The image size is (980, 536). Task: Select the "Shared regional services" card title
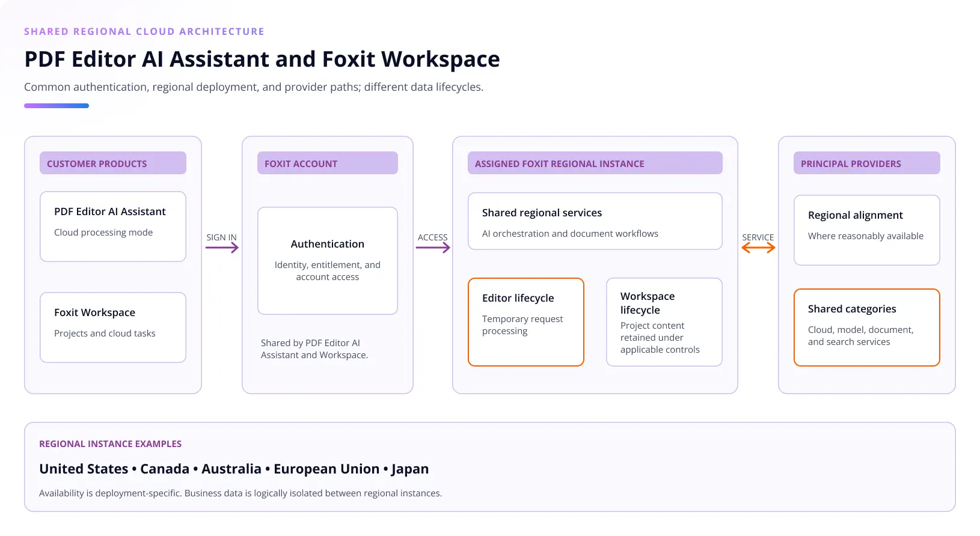pos(542,213)
